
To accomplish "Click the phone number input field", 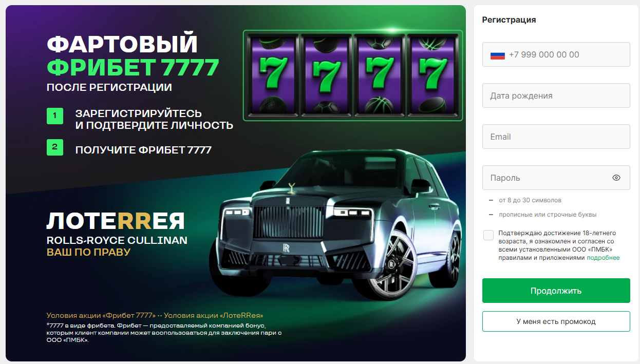I will [556, 54].
